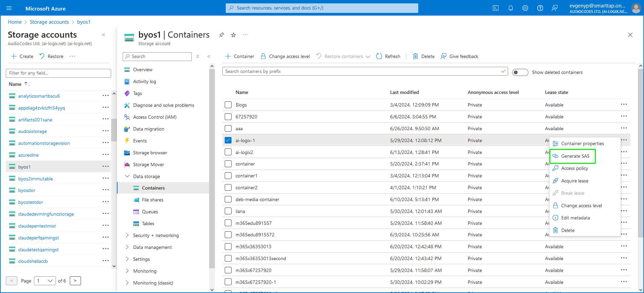Check the container1 checkbox
Image resolution: width=644 pixels, height=293 pixels.
228,176
